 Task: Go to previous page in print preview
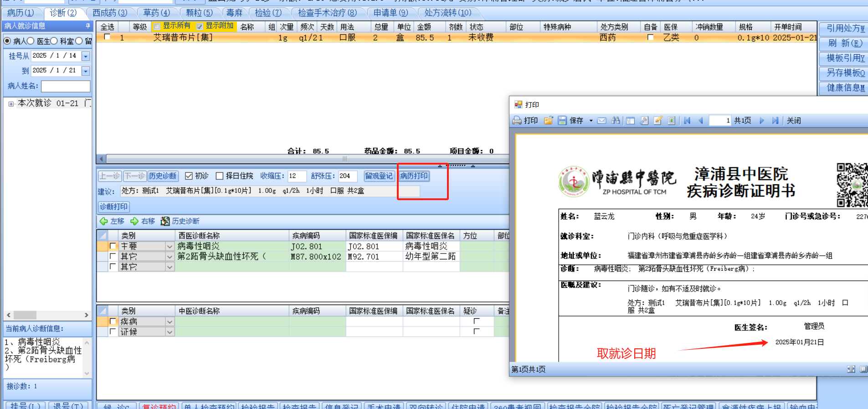pos(701,120)
